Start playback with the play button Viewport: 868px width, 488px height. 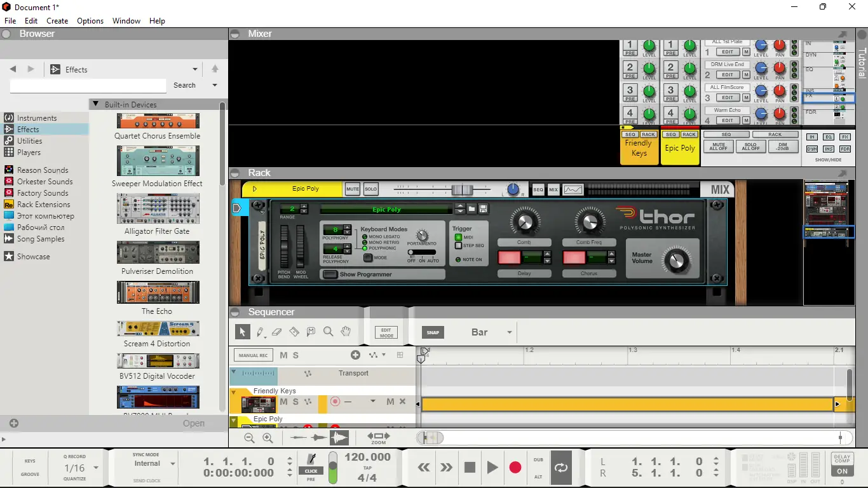(x=492, y=468)
